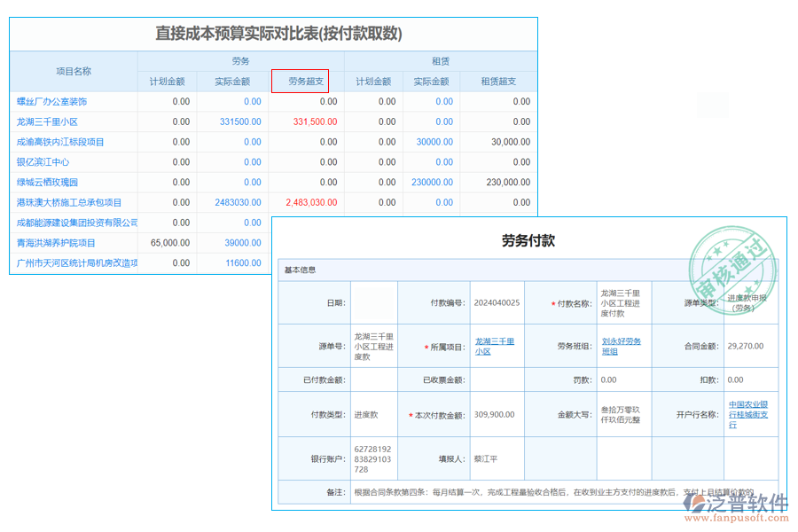Open the 刘永好劳务班组 labor team link

pos(622,346)
